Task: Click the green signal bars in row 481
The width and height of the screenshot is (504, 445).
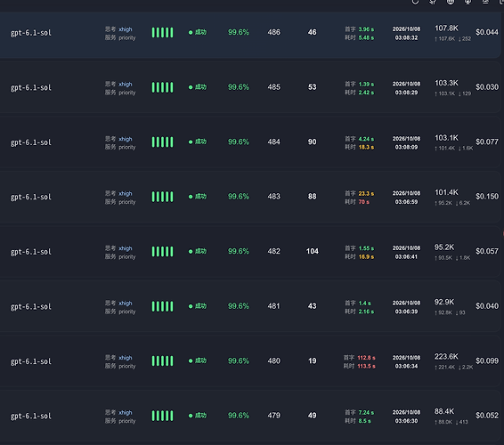Action: coord(162,306)
